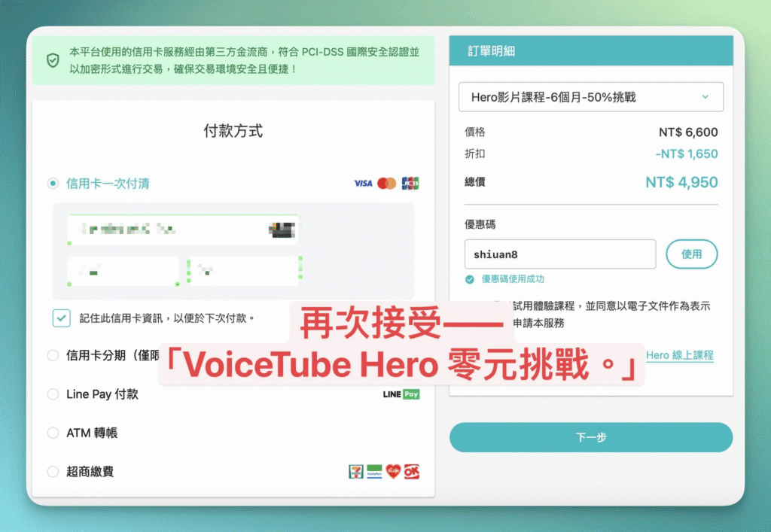Pick 超商繳費 radio option
This screenshot has height=532, width=771.
coord(53,472)
